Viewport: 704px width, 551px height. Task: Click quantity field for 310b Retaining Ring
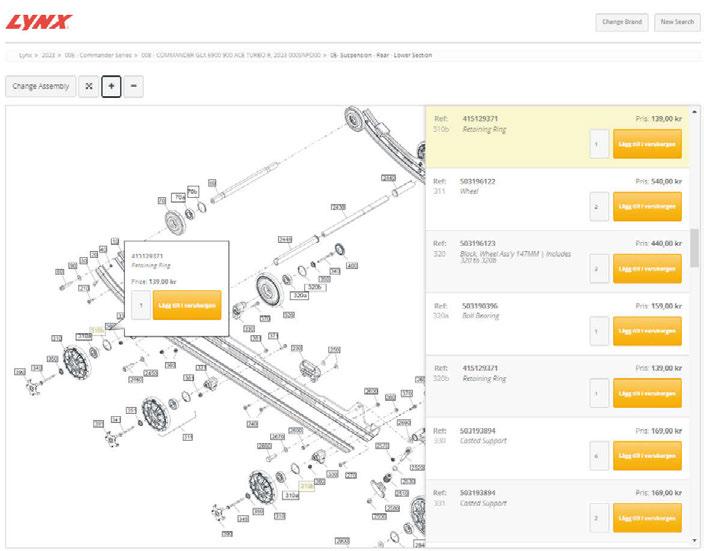pyautogui.click(x=599, y=144)
